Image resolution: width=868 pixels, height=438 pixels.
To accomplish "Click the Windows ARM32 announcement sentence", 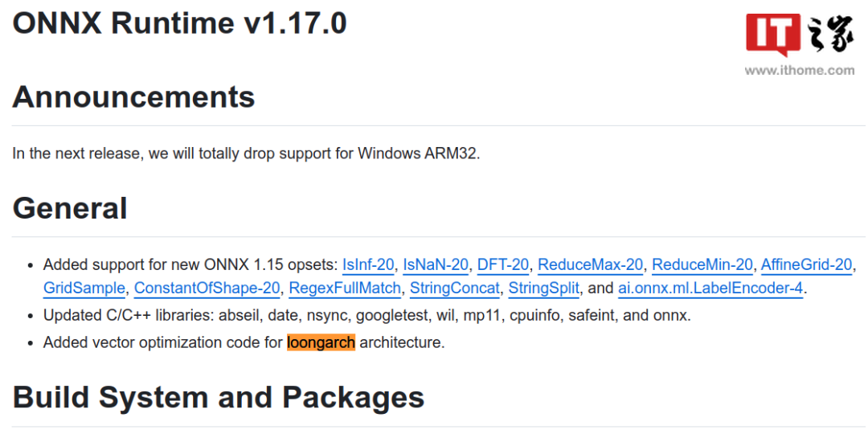I will click(x=246, y=153).
